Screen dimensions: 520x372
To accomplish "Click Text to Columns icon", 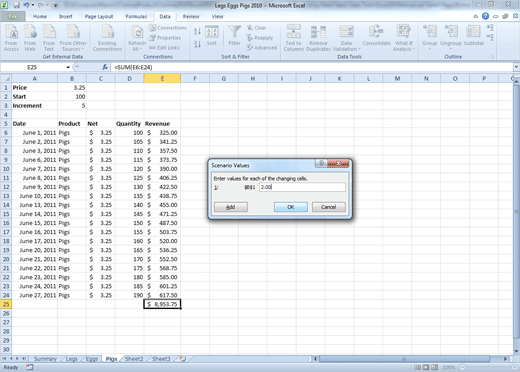I will [293, 38].
